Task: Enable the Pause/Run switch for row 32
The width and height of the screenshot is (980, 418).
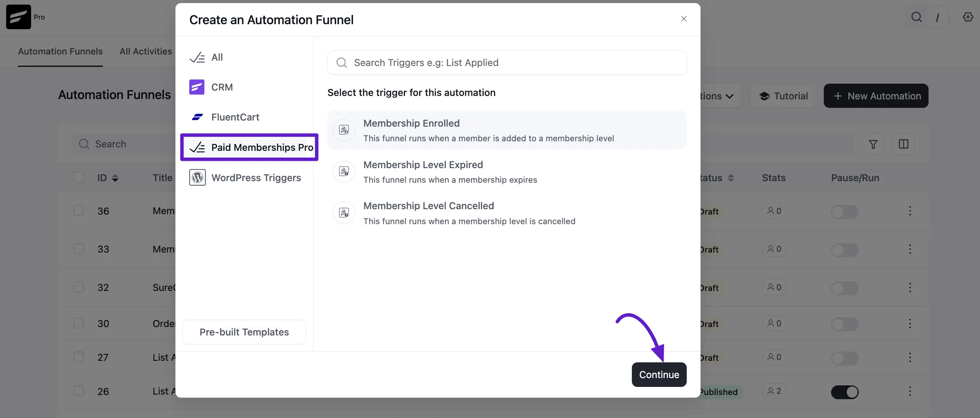Action: [844, 288]
